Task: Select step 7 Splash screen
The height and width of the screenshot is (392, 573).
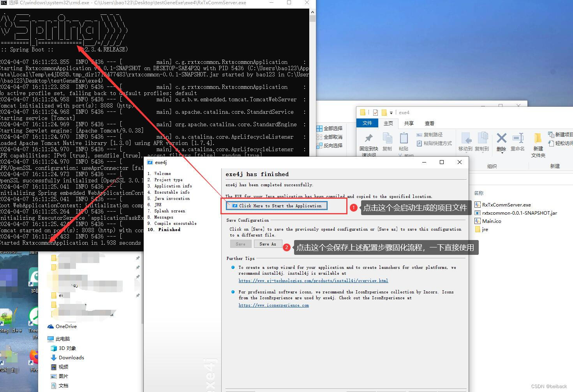Action: click(x=166, y=211)
